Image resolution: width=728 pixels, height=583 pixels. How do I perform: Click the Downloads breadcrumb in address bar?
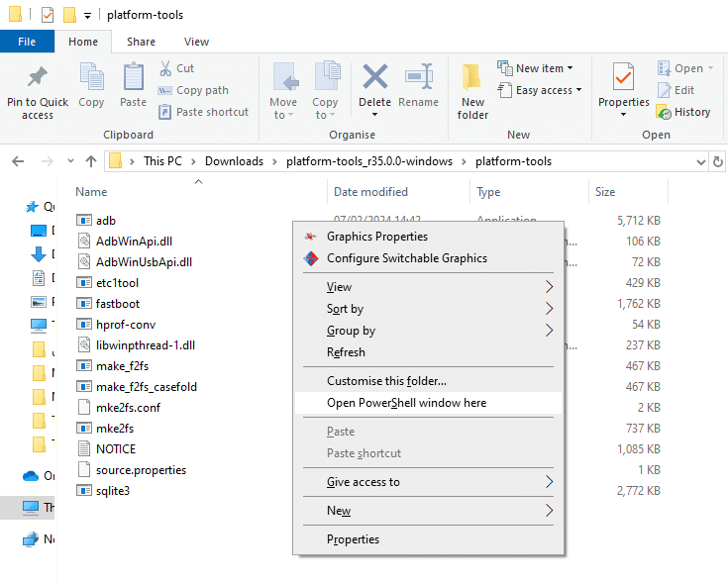(234, 161)
